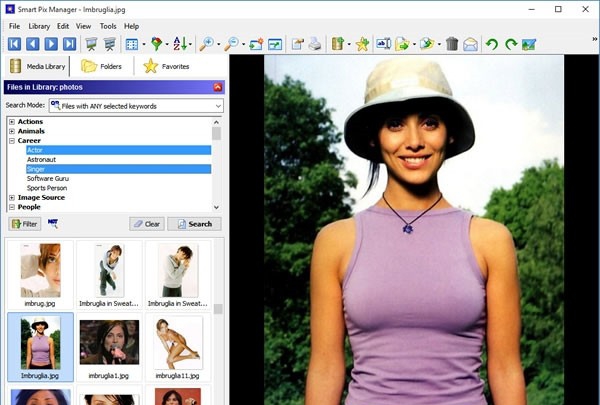Open dropdown arrow next to grid view icon
Screen dimensions: 600x405
(144, 44)
